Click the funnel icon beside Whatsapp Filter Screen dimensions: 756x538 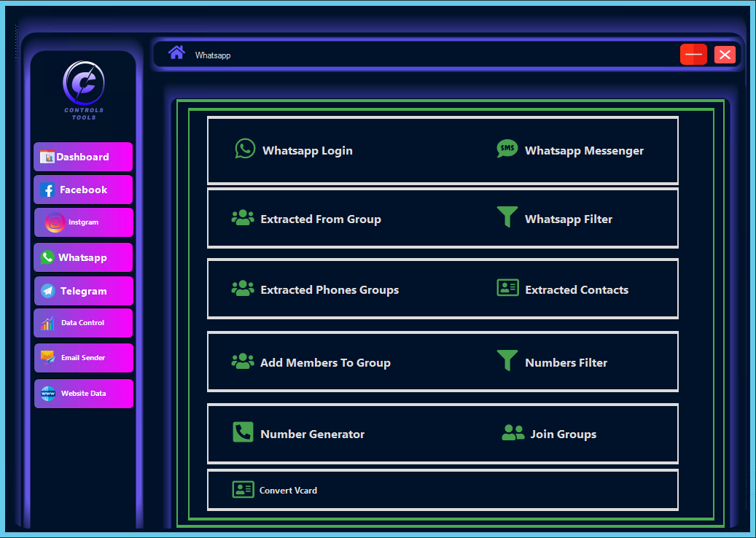click(507, 217)
